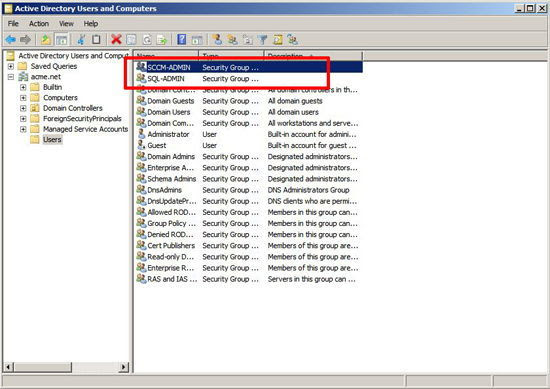Click the Back arrow toolbar icon
The width and height of the screenshot is (550, 389).
[11, 40]
